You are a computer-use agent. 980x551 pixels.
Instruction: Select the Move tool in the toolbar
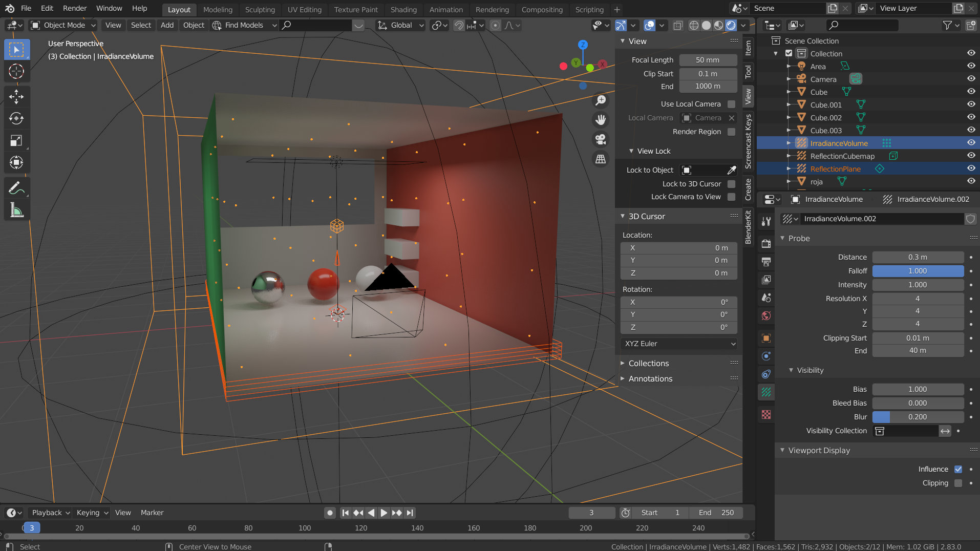[x=17, y=97]
